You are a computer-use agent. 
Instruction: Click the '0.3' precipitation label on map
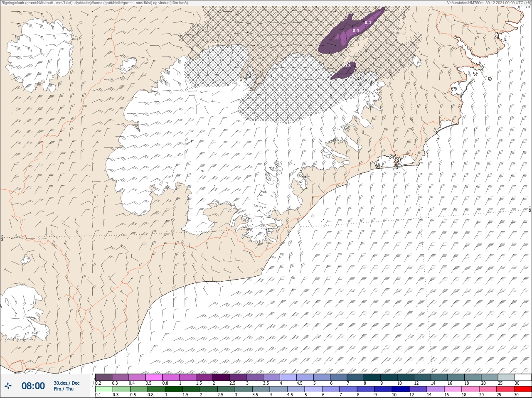[347, 66]
